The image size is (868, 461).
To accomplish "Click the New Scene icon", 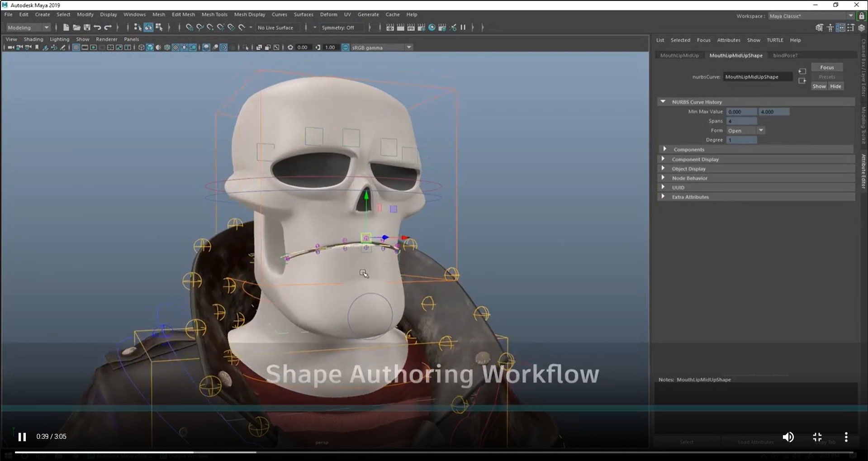I will point(66,28).
